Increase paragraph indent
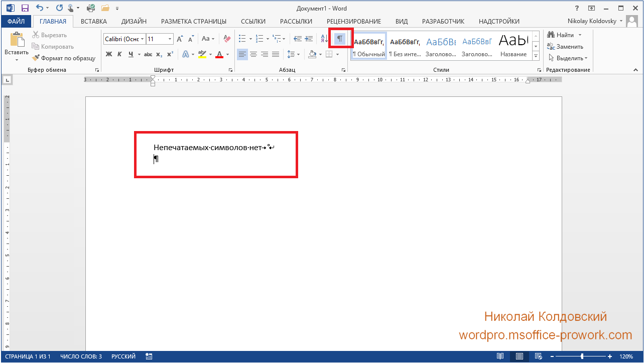Image resolution: width=644 pixels, height=363 pixels. (x=309, y=39)
